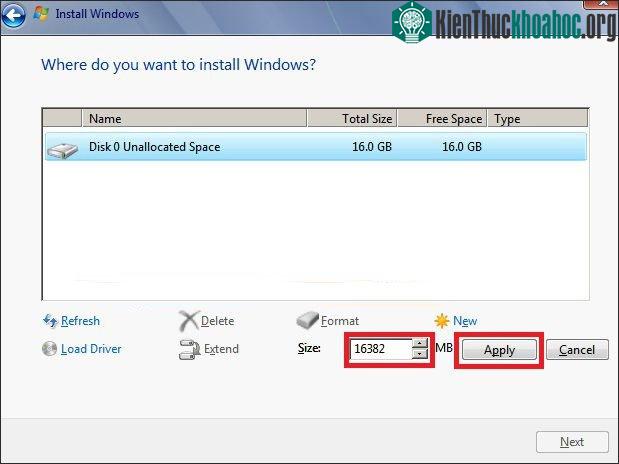Click the Windows flag icon in title bar
The image size is (619, 464).
point(41,14)
